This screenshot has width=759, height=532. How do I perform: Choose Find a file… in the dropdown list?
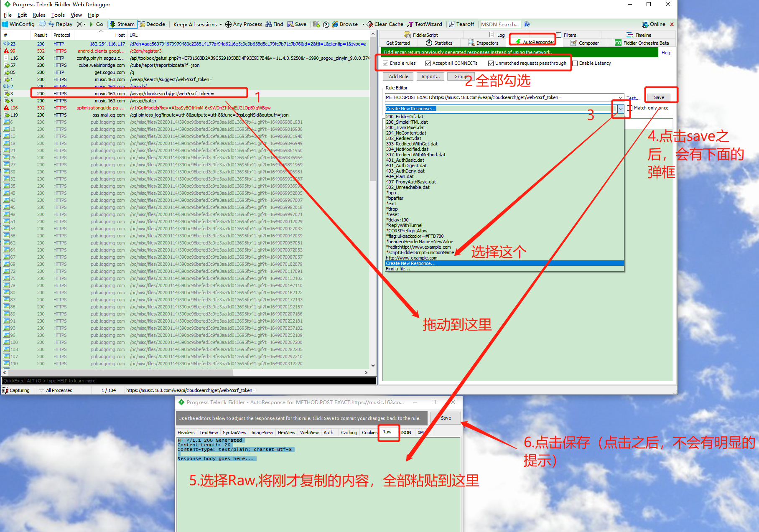(x=504, y=269)
